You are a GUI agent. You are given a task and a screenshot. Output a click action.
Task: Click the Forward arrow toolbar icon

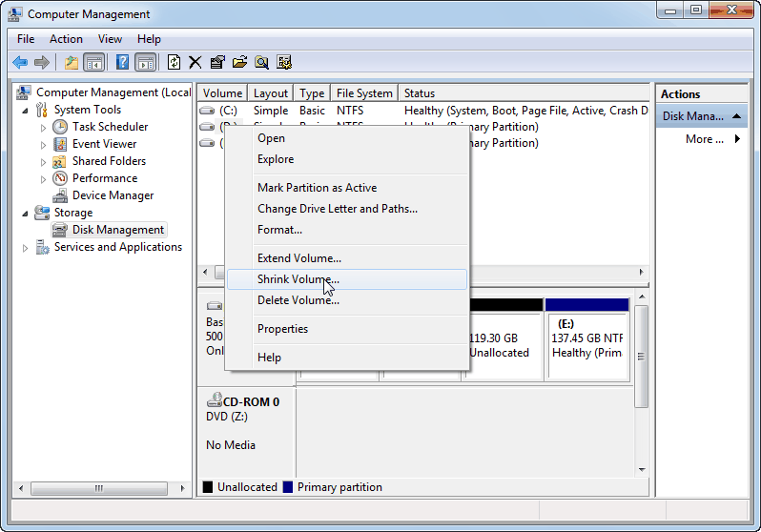click(x=42, y=62)
